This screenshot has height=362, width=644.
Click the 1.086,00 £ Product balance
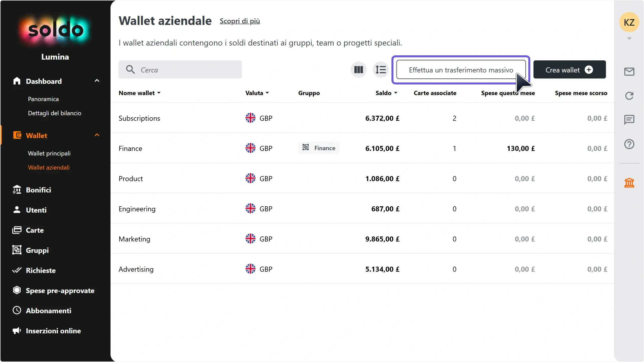(382, 178)
